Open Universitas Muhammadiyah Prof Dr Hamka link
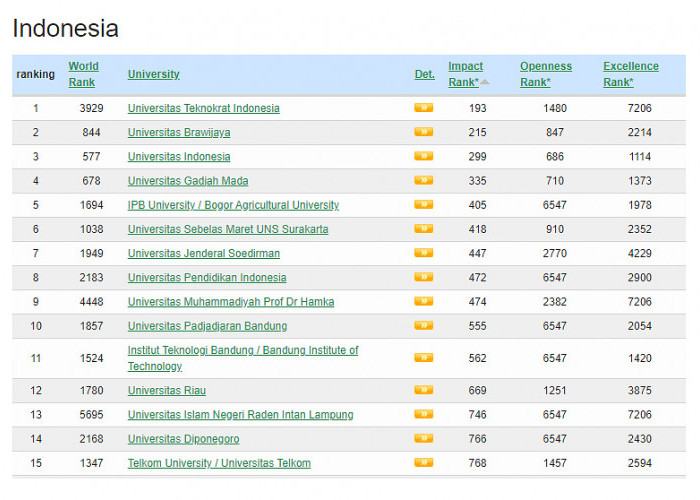Image resolution: width=700 pixels, height=500 pixels. click(231, 302)
